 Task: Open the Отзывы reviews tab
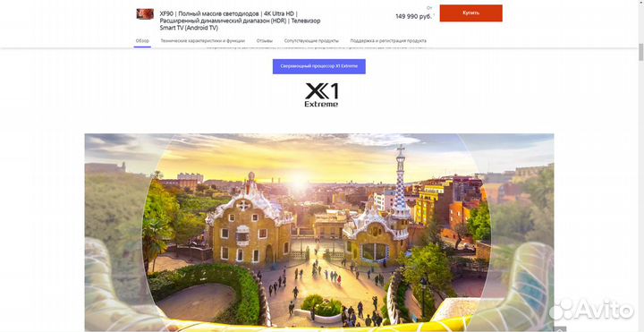coord(265,40)
